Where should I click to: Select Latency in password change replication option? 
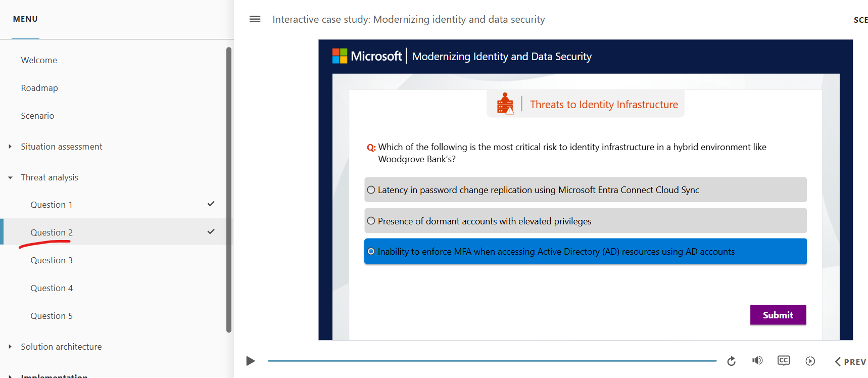585,190
